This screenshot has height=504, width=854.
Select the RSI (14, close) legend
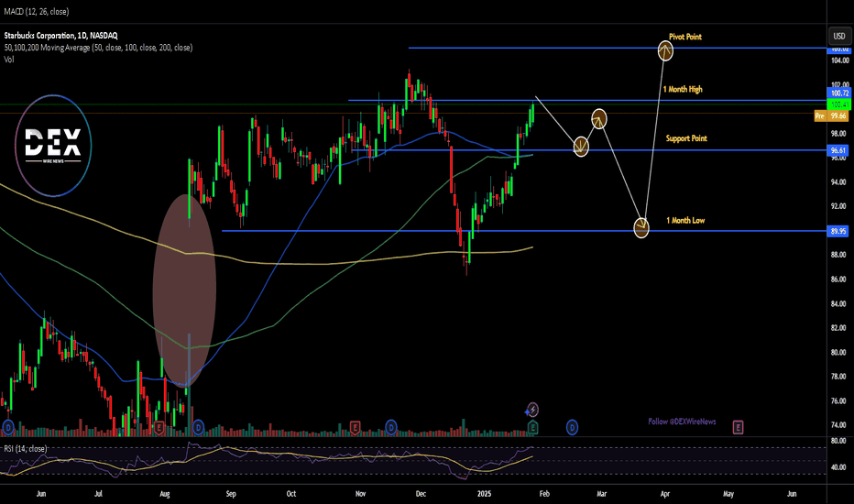tap(25, 448)
